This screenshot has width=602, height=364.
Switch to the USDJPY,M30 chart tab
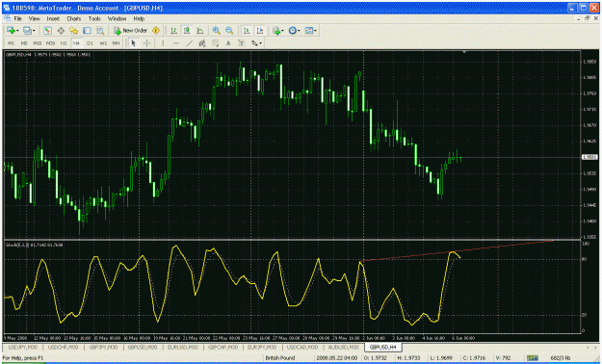point(23,347)
